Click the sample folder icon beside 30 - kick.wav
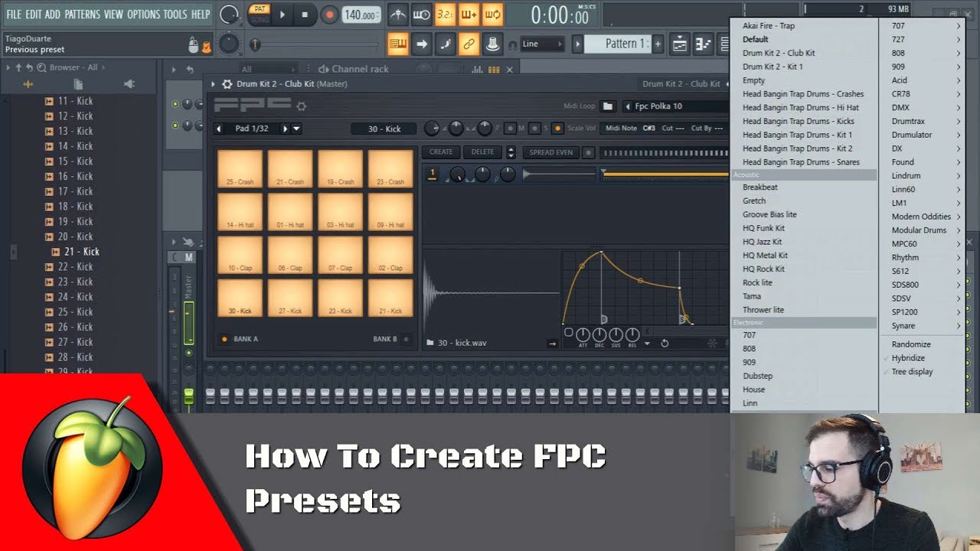 [x=430, y=343]
